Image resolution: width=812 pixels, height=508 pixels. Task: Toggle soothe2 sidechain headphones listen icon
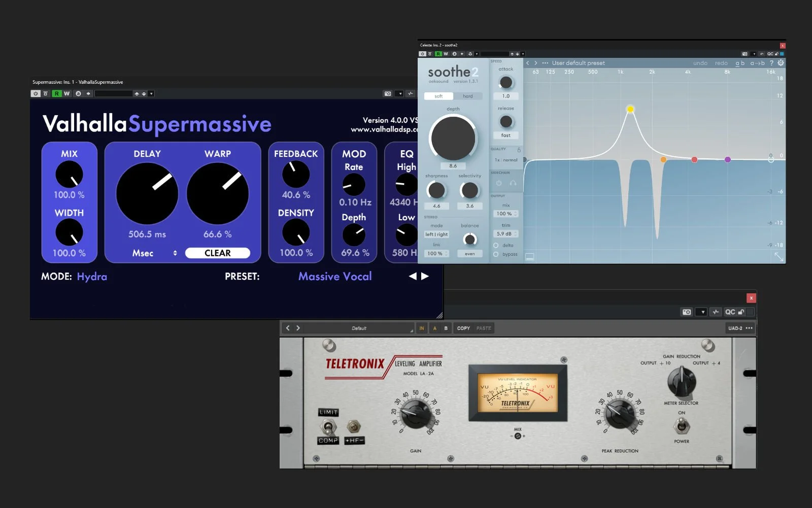[513, 183]
